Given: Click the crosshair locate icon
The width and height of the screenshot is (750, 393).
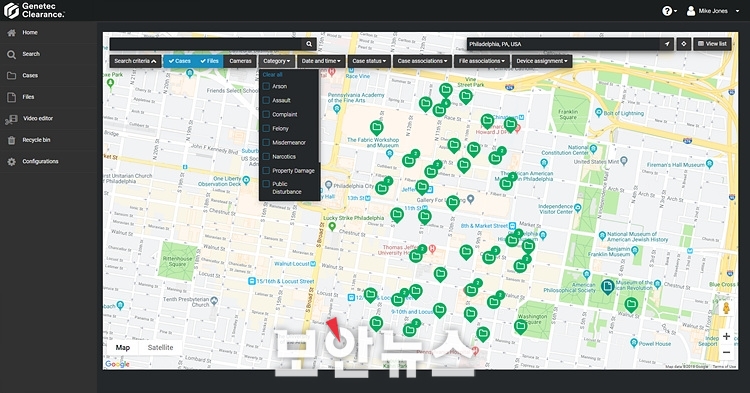Looking at the screenshot, I should coord(684,44).
